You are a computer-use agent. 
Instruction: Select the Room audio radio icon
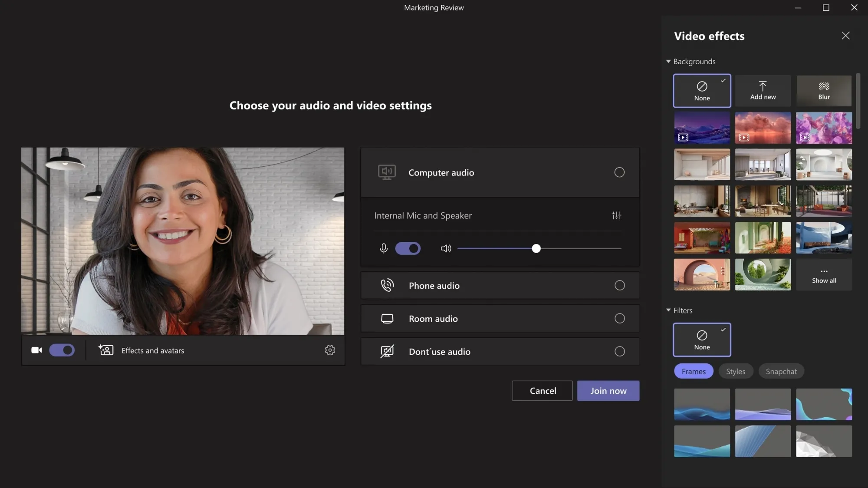(x=620, y=318)
